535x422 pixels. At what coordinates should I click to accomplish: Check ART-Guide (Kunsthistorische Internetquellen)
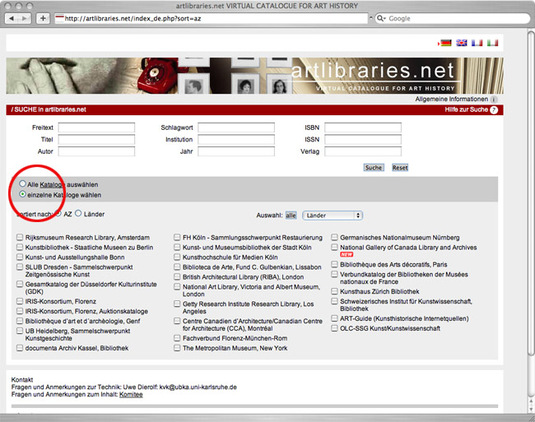(x=335, y=318)
